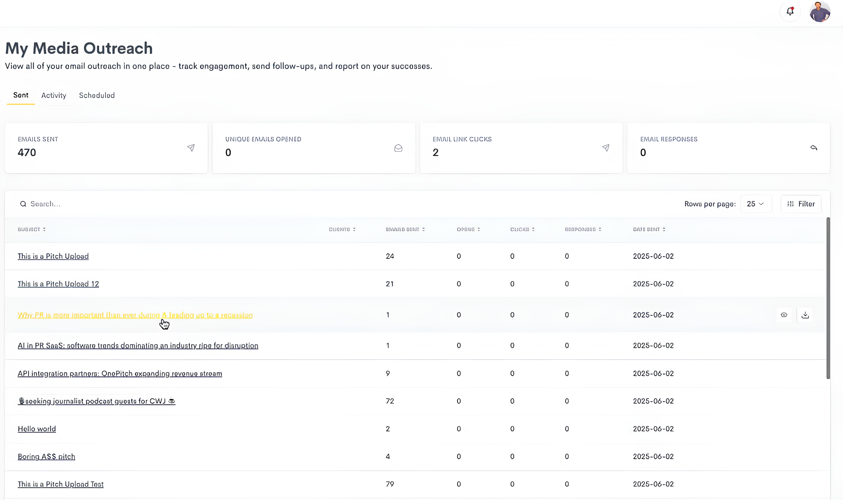Click the Boring ASS pitch emails sent 4
843x504 pixels.
pyautogui.click(x=388, y=457)
